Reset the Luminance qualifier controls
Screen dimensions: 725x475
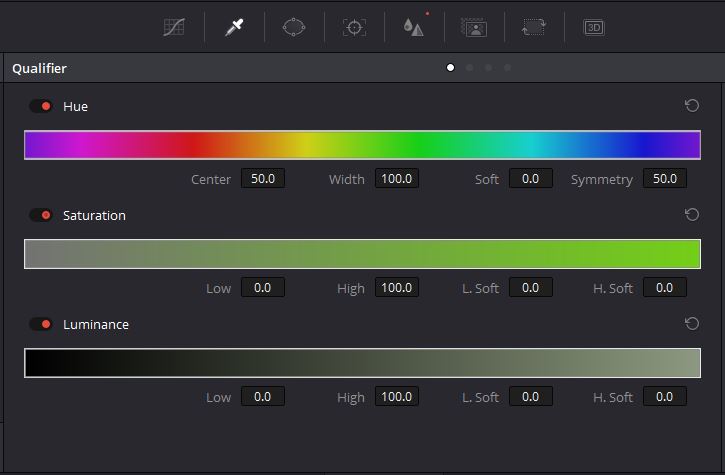tap(692, 324)
